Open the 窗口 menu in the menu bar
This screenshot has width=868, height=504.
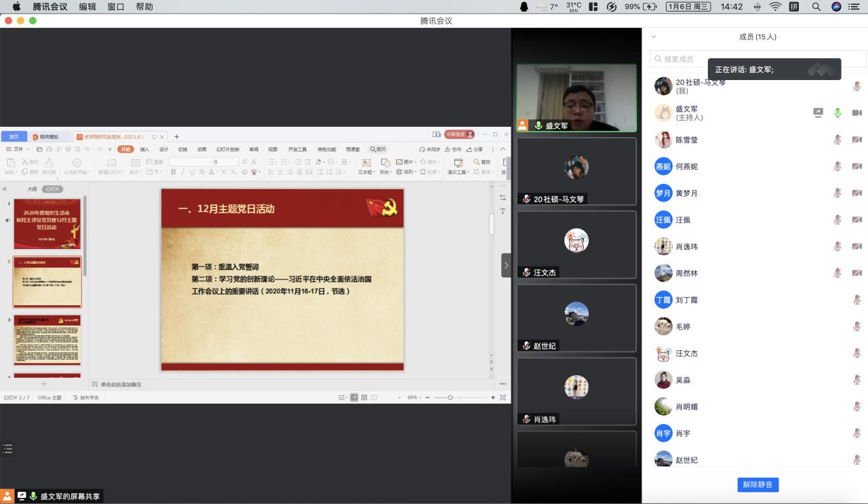pos(116,7)
